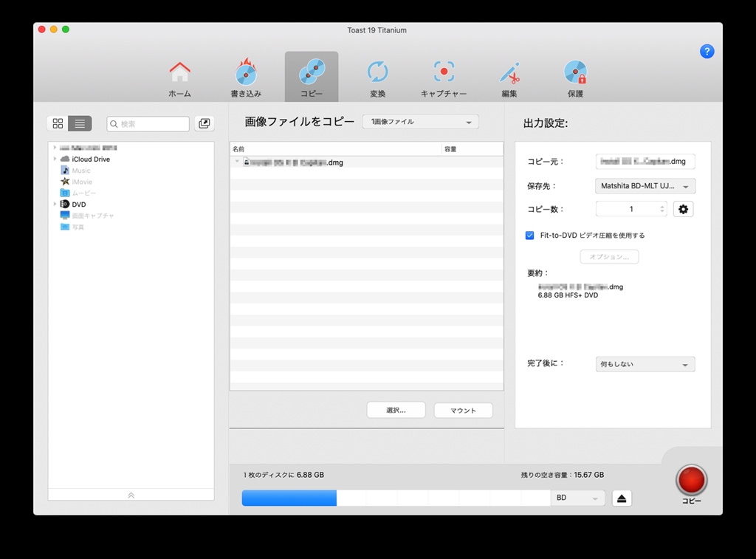The image size is (756, 559).
Task: Select the ムービー sidebar item
Action: point(84,193)
